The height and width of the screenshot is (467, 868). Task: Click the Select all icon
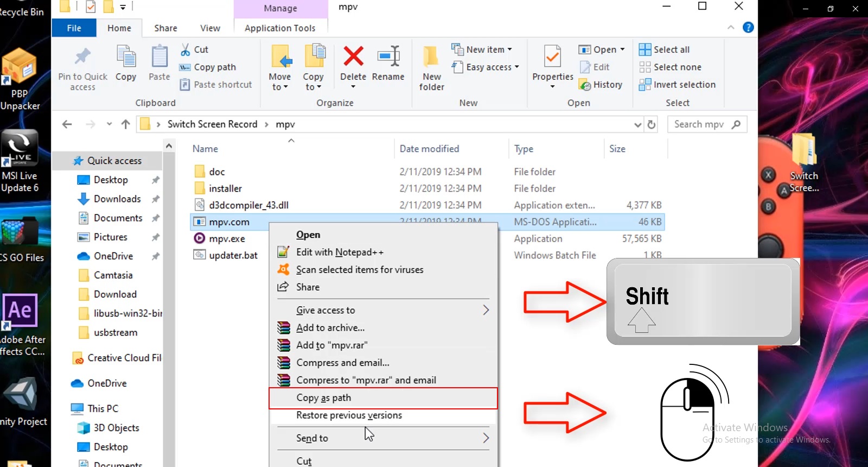click(x=645, y=49)
